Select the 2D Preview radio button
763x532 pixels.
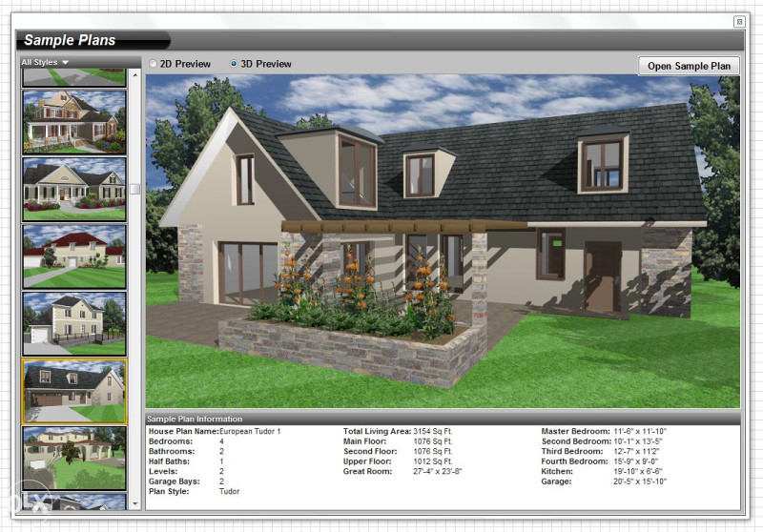tap(154, 64)
